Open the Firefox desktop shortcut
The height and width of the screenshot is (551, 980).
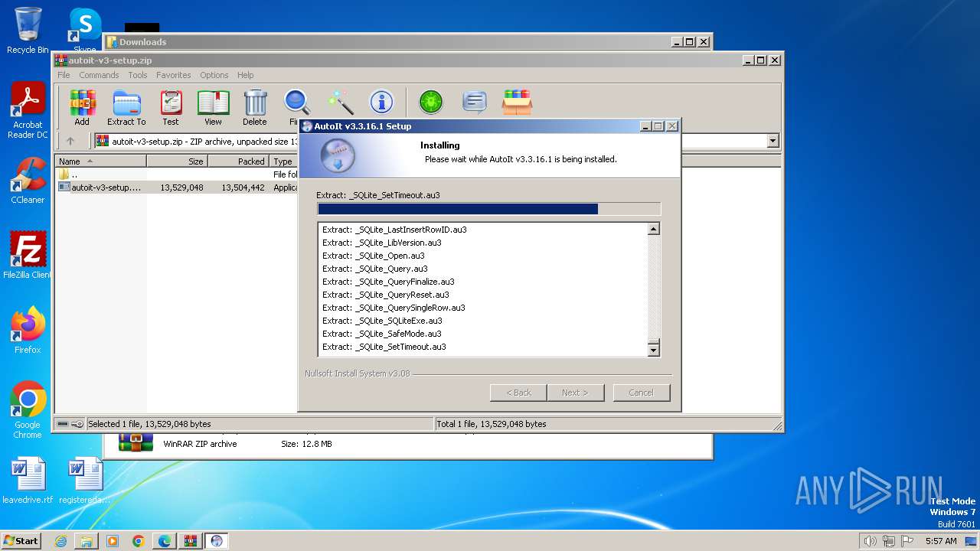pyautogui.click(x=28, y=330)
